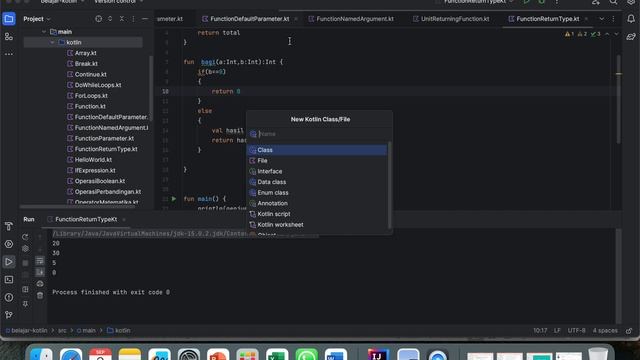
Task: Open more tool windows ellipsis
Action: 9,54
